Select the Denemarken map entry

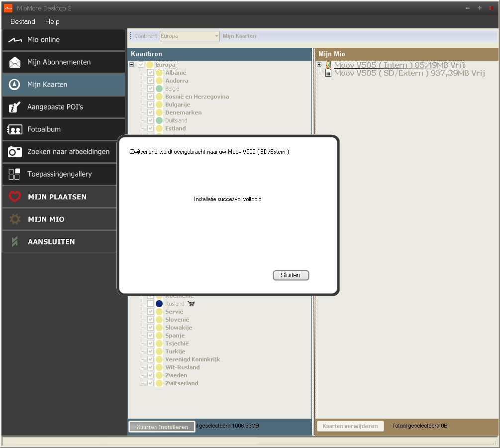tap(184, 112)
